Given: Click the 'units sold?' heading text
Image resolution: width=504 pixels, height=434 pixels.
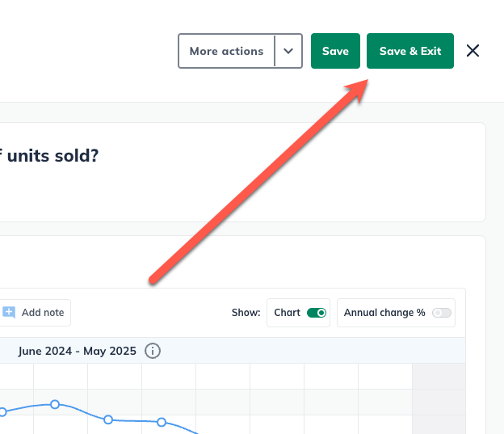Looking at the screenshot, I should click(52, 156).
